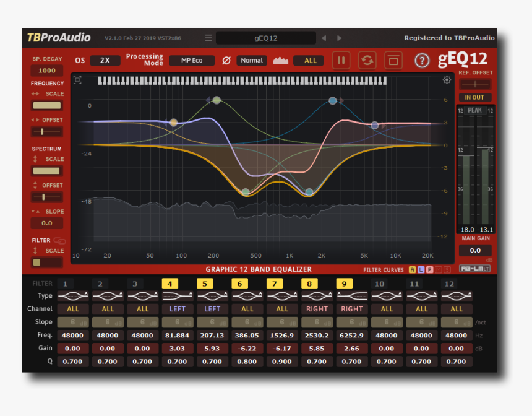Viewport: 532px width, 416px height.
Task: Click the fullscreen graph icon at top-left of display
Action: [x=77, y=80]
